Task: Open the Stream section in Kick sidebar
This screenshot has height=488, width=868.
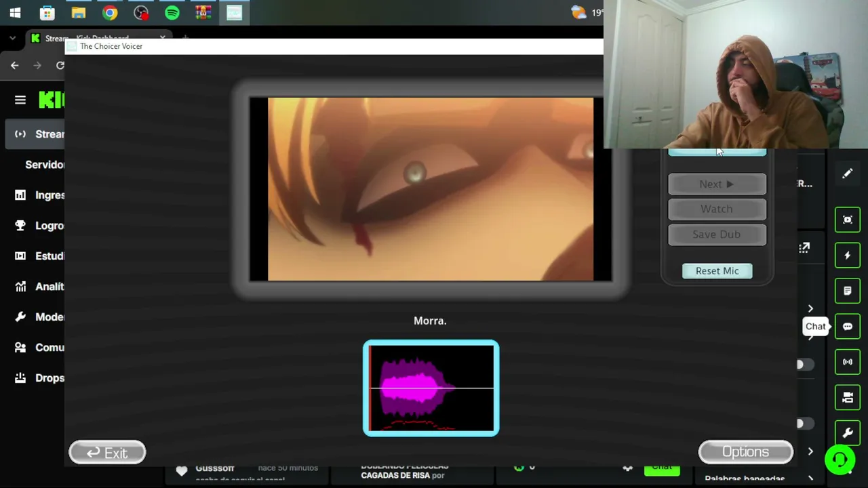Action: tap(35, 134)
